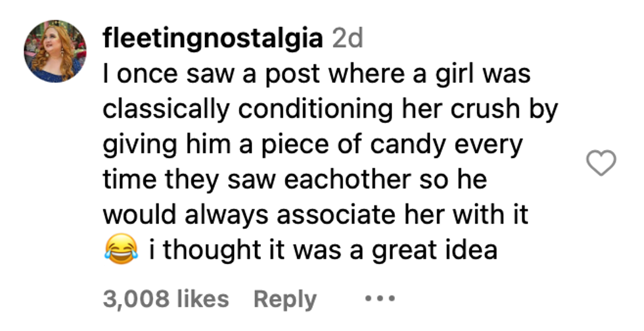Reply to fleetingnostalgia's comment
This screenshot has width=644, height=331.
click(x=285, y=299)
